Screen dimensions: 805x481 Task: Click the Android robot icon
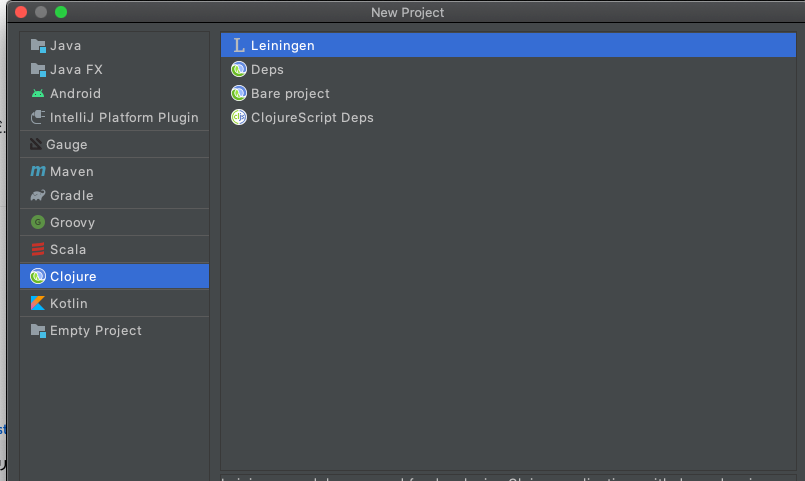38,93
